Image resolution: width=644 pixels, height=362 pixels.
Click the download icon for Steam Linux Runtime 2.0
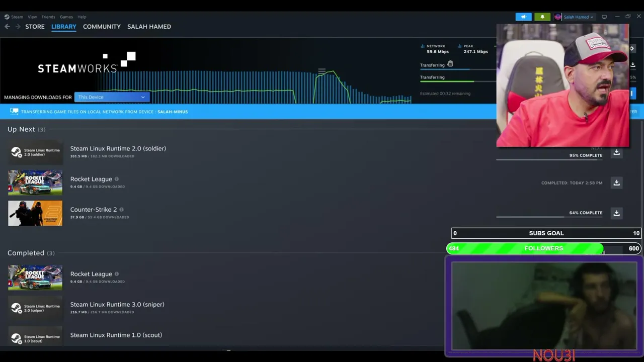(x=616, y=152)
